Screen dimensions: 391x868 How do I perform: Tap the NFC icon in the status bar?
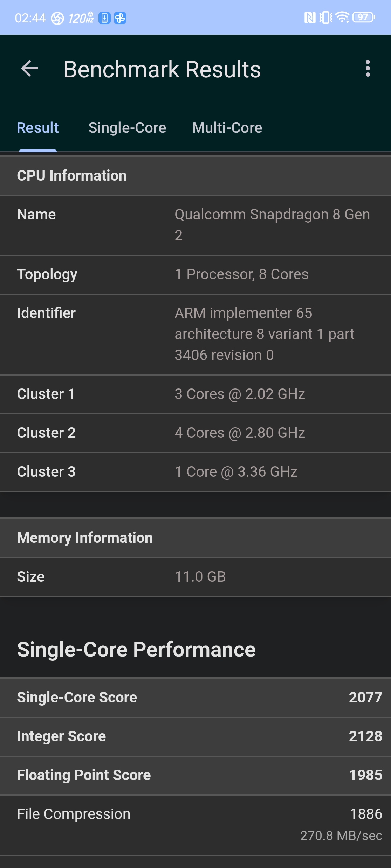tap(310, 17)
